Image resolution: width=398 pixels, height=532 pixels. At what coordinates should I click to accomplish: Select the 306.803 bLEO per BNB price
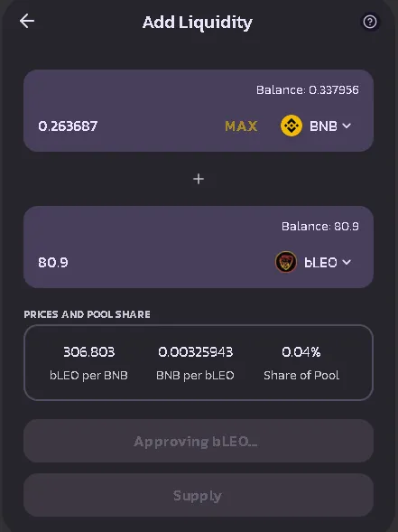click(88, 352)
